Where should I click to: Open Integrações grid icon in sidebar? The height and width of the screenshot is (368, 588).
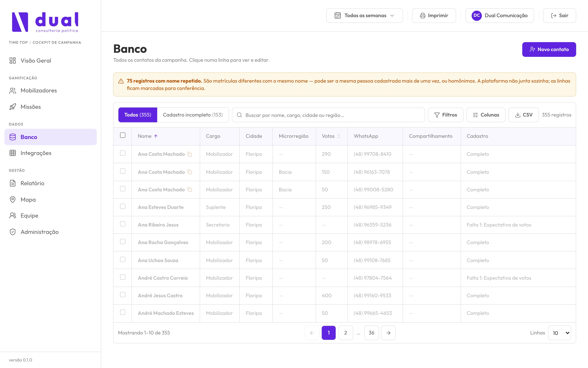[x=13, y=153]
